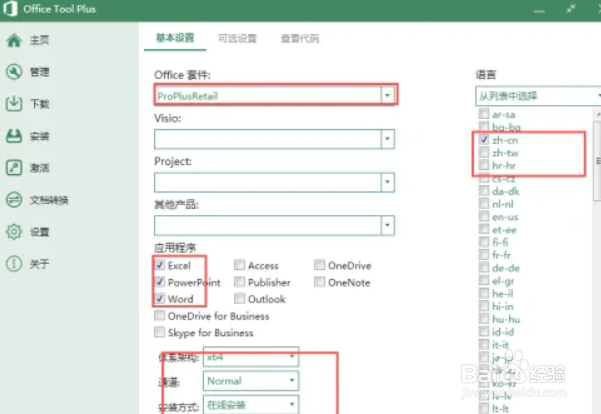Screen dimensions: 601x414
Task: Expand the Office 套件 ProPlusRetail dropdown
Action: [x=387, y=95]
